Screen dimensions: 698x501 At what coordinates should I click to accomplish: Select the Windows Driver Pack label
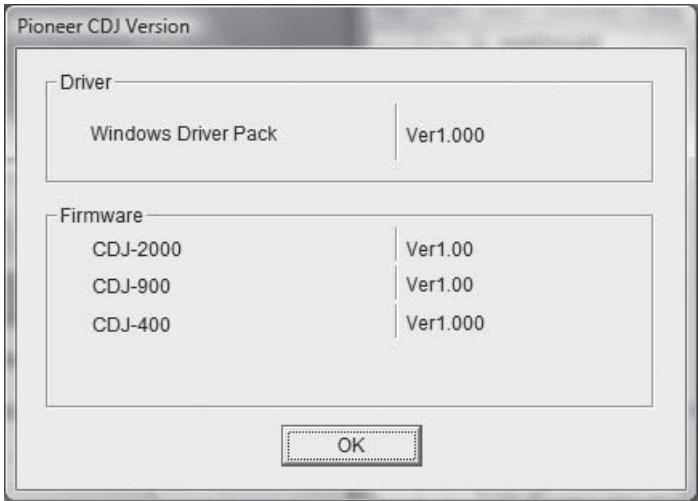184,134
